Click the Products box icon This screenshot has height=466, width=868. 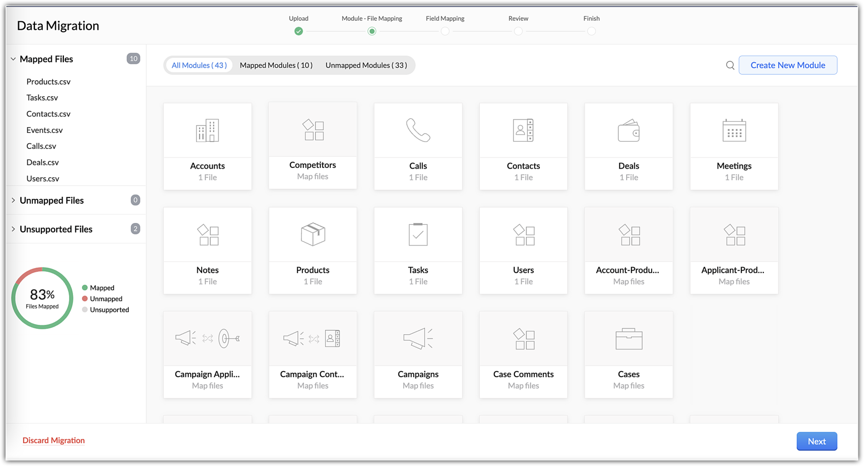pos(313,234)
